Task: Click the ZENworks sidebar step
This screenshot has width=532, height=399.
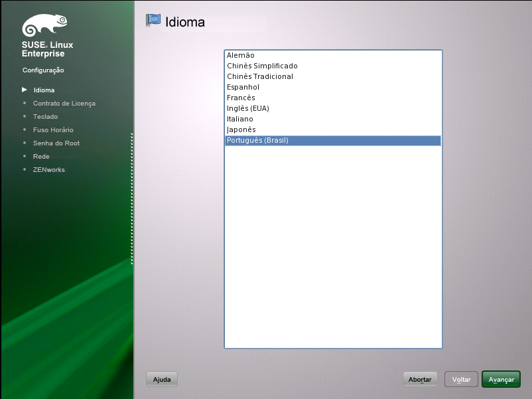Action: 49,169
